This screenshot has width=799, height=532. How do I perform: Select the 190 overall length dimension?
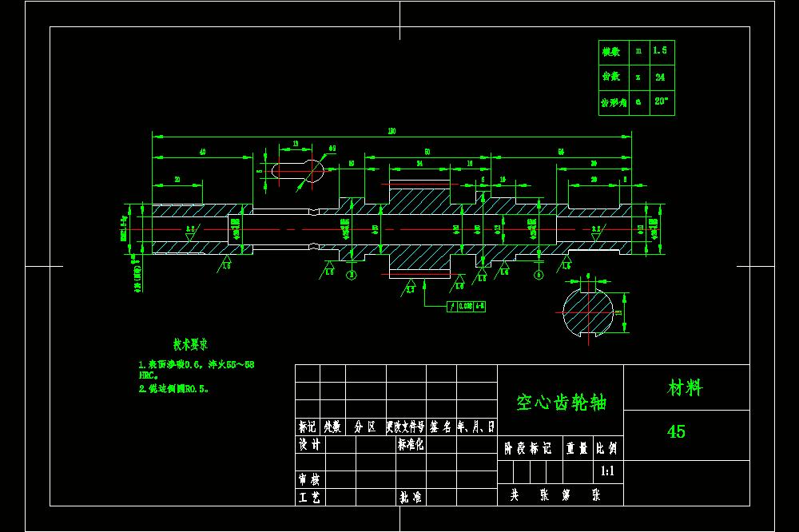pyautogui.click(x=392, y=132)
